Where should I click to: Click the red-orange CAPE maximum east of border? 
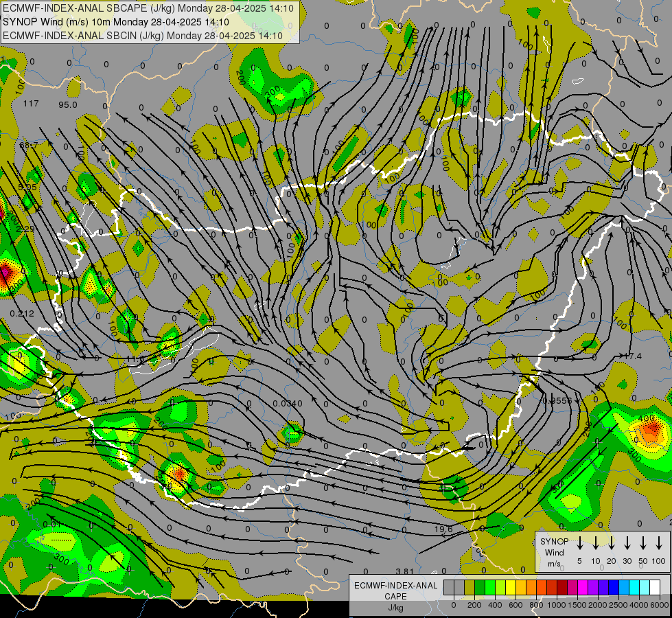click(x=652, y=429)
